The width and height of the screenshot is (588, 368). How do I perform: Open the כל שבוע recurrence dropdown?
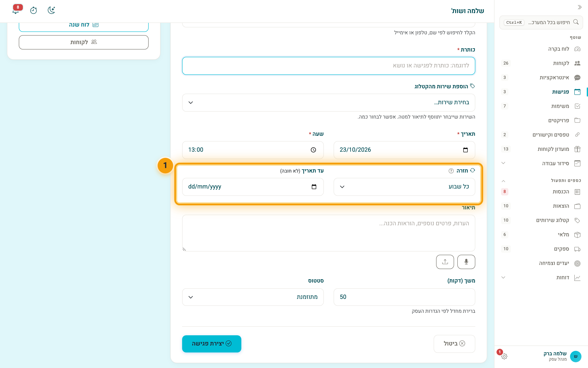coord(404,187)
